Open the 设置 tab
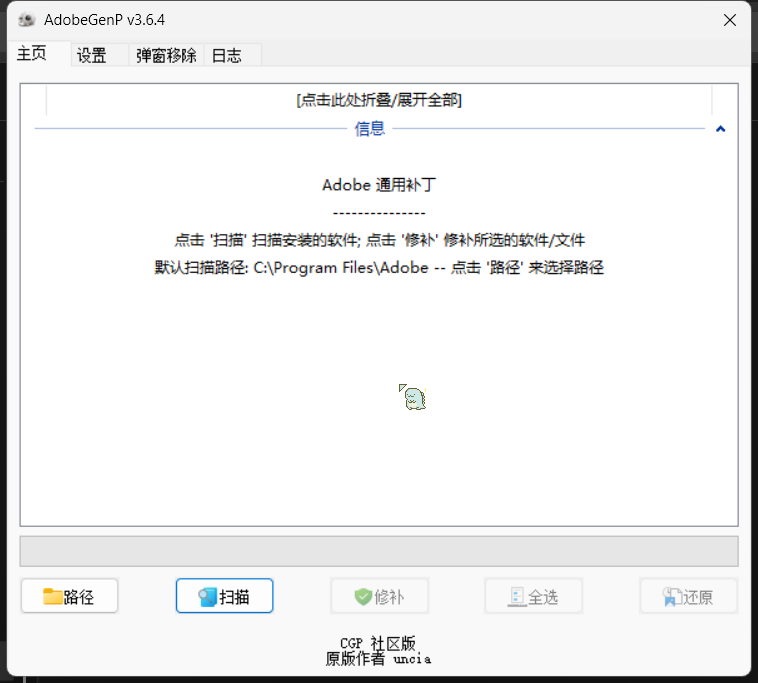This screenshot has height=683, width=758. [x=99, y=55]
